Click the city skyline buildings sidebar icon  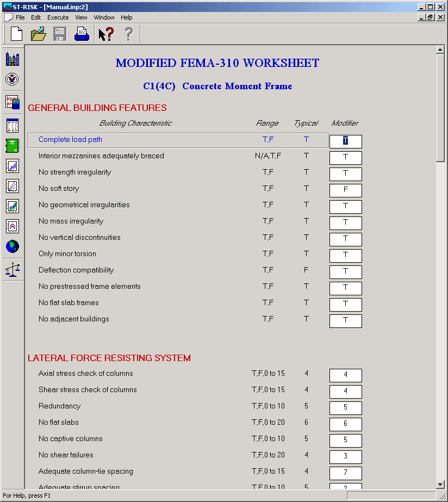tap(12, 59)
